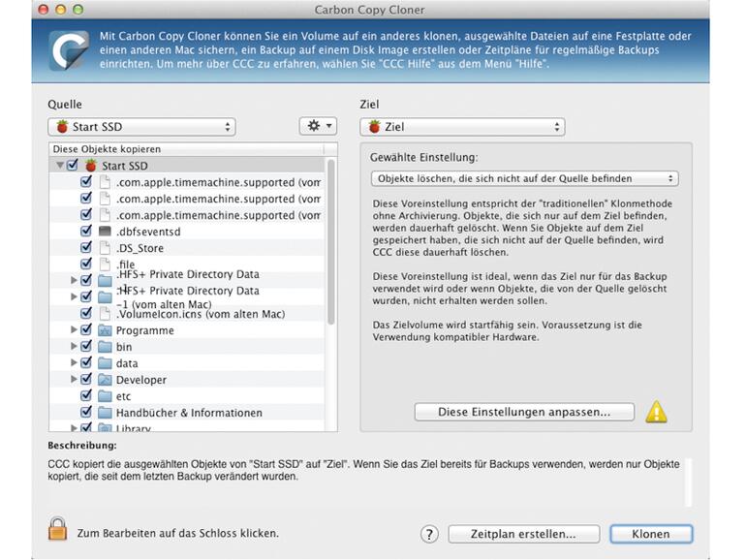Click the data folder icon
The image size is (746, 560).
(x=105, y=363)
